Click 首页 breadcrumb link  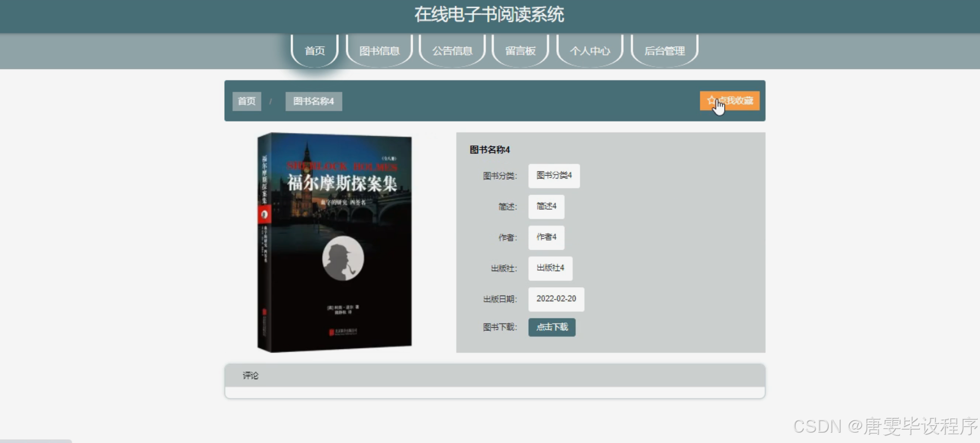(x=246, y=101)
